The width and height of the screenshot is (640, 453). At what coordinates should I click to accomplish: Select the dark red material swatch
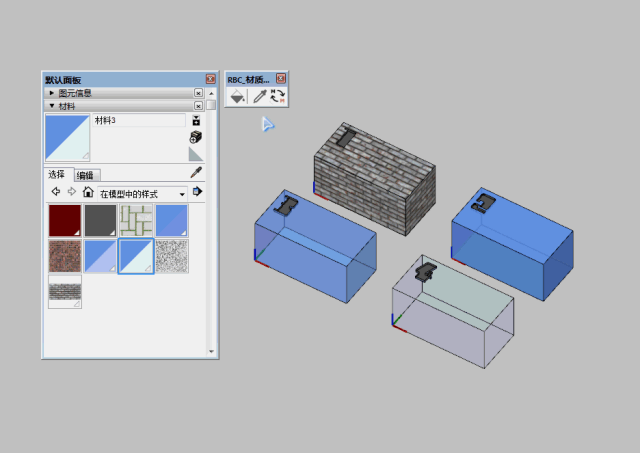pyautogui.click(x=65, y=220)
